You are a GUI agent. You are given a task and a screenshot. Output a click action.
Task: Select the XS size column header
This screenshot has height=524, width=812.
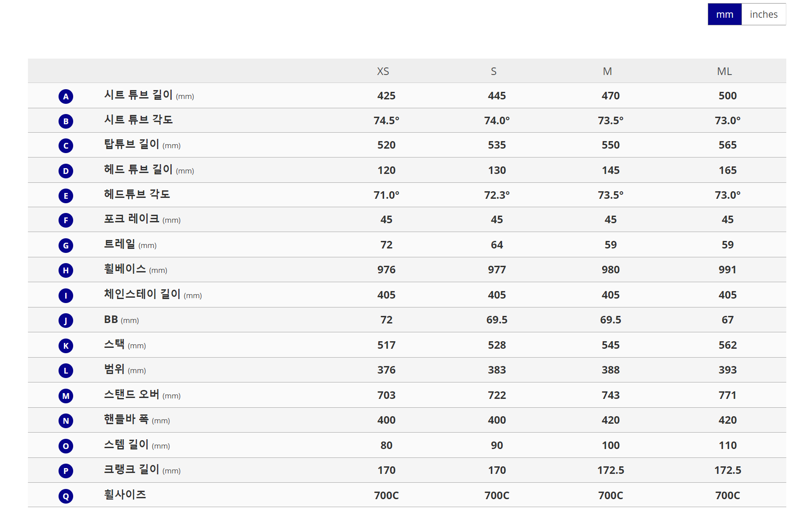pyautogui.click(x=383, y=71)
